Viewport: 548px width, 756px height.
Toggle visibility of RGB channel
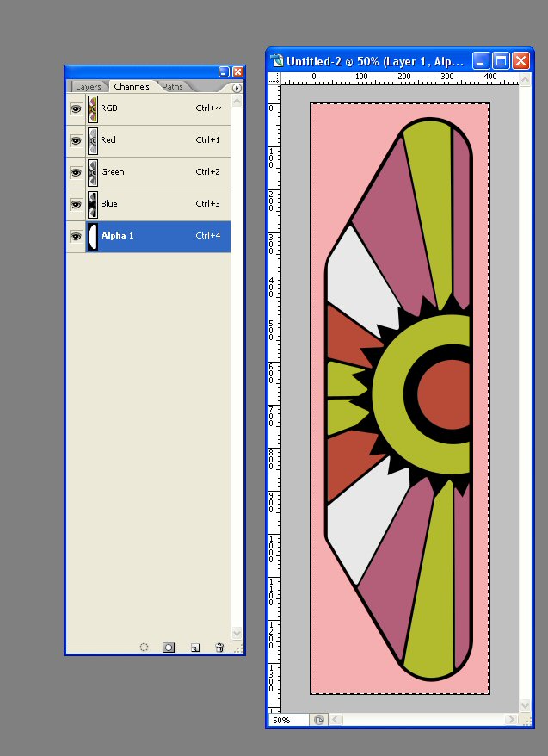pos(76,109)
